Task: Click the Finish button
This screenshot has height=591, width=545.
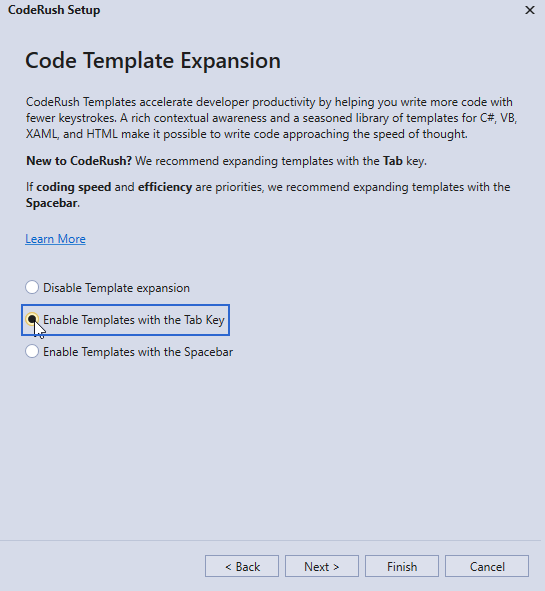Action: [402, 566]
